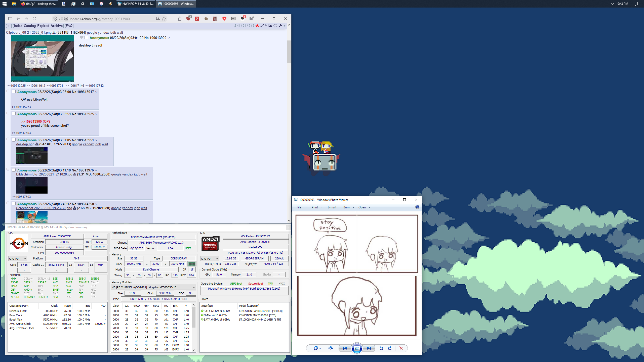
Task: Click the Firefox address bar URL
Action: 100,19
